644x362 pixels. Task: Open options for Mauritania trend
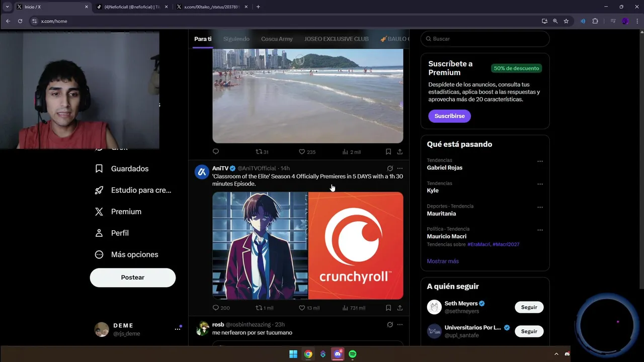tap(540, 207)
